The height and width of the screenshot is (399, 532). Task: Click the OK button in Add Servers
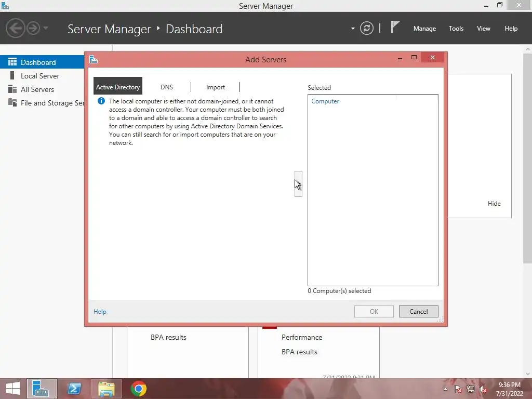coord(374,312)
